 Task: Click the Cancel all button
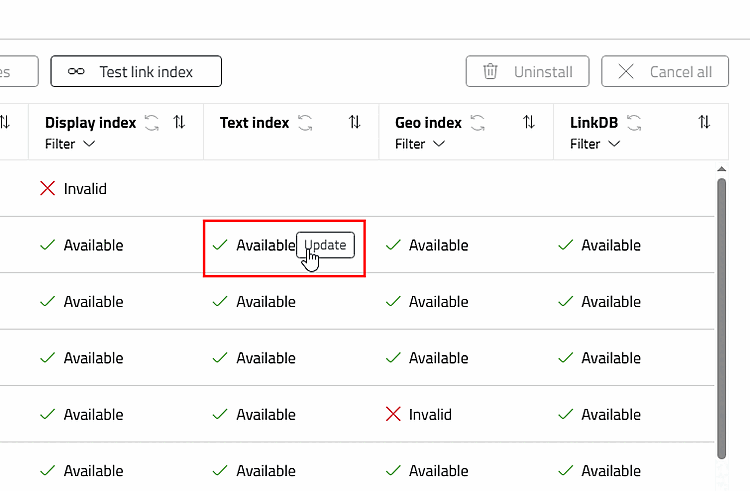[x=665, y=72]
